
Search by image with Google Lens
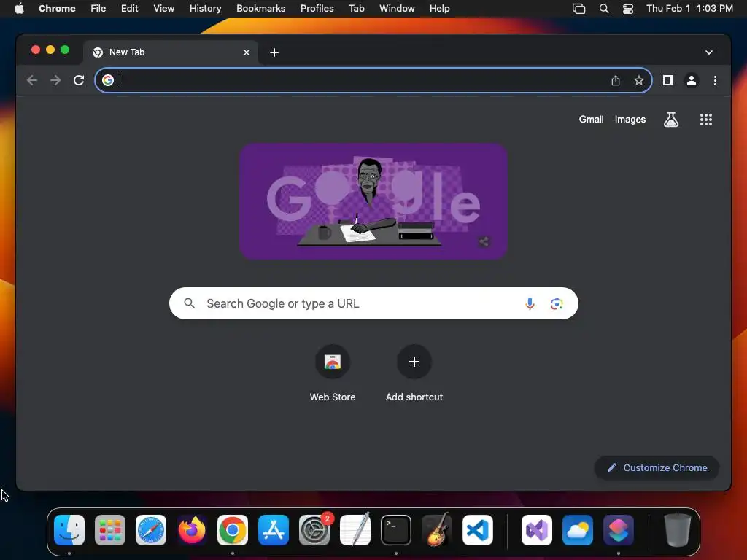point(557,303)
